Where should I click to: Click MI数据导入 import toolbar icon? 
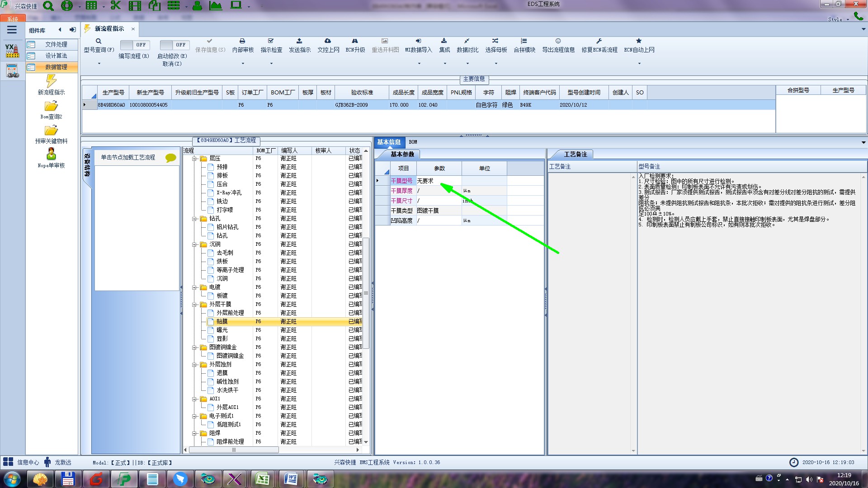coord(418,41)
